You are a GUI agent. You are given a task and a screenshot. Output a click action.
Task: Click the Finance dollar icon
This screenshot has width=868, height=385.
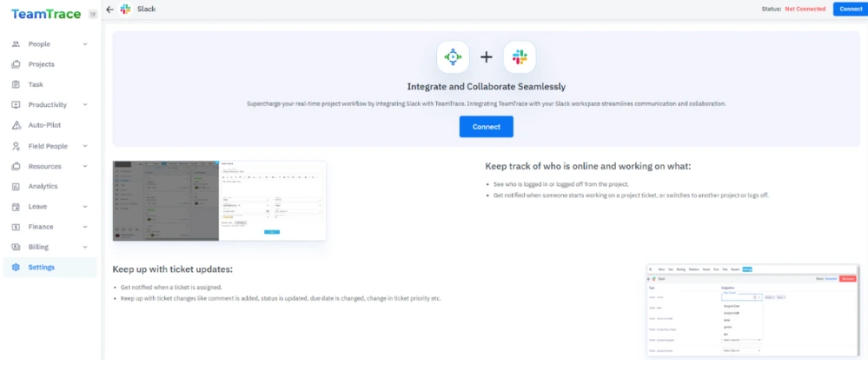tap(16, 227)
